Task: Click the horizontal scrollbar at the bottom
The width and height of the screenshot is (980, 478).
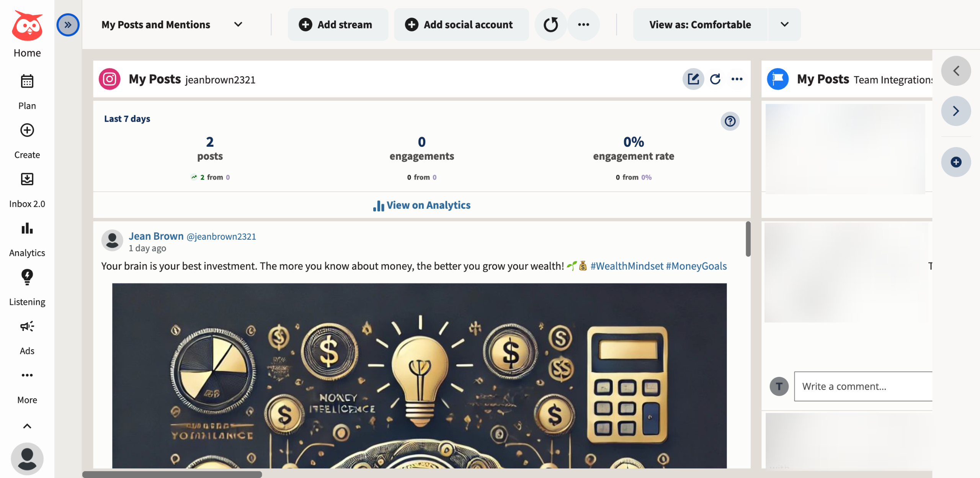Action: (172, 474)
